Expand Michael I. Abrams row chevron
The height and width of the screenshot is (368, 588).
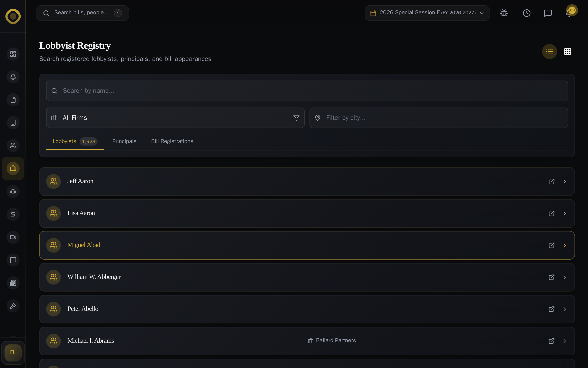click(565, 341)
